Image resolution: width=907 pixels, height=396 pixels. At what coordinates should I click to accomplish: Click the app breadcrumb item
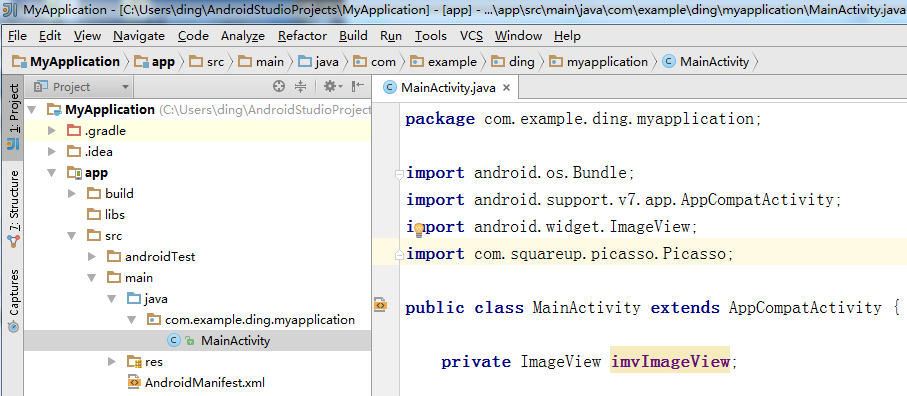pyautogui.click(x=154, y=62)
